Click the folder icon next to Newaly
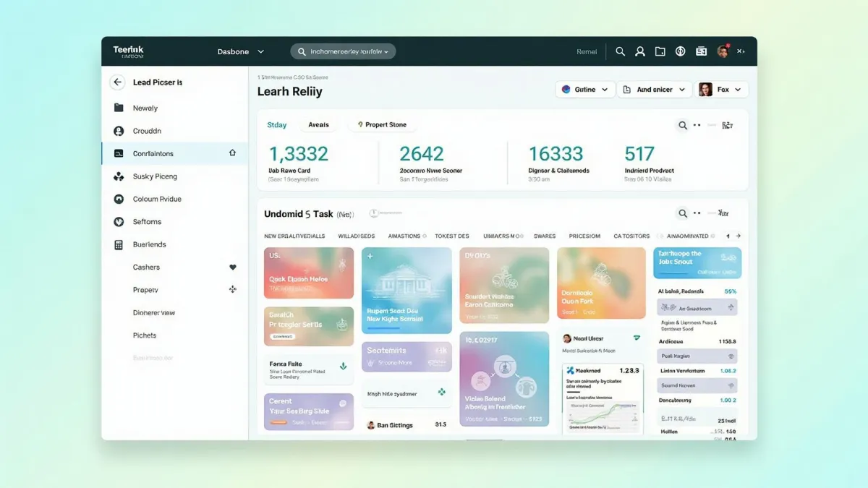This screenshot has width=868, height=488. click(119, 108)
